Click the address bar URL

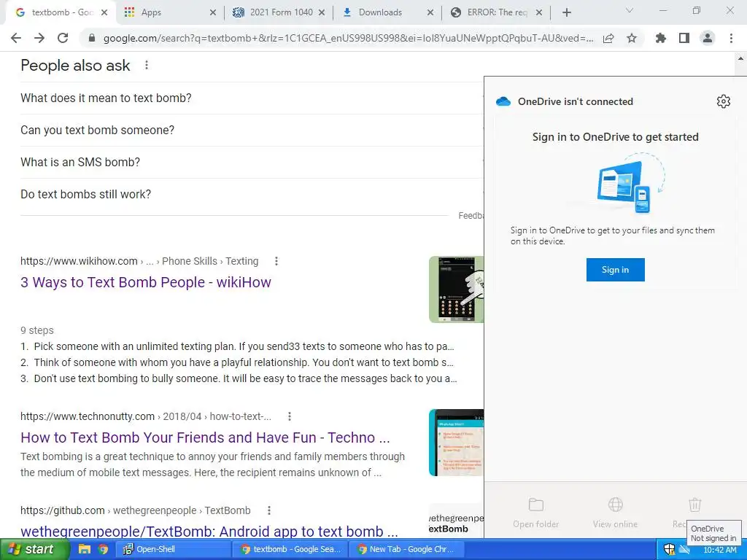tap(348, 39)
